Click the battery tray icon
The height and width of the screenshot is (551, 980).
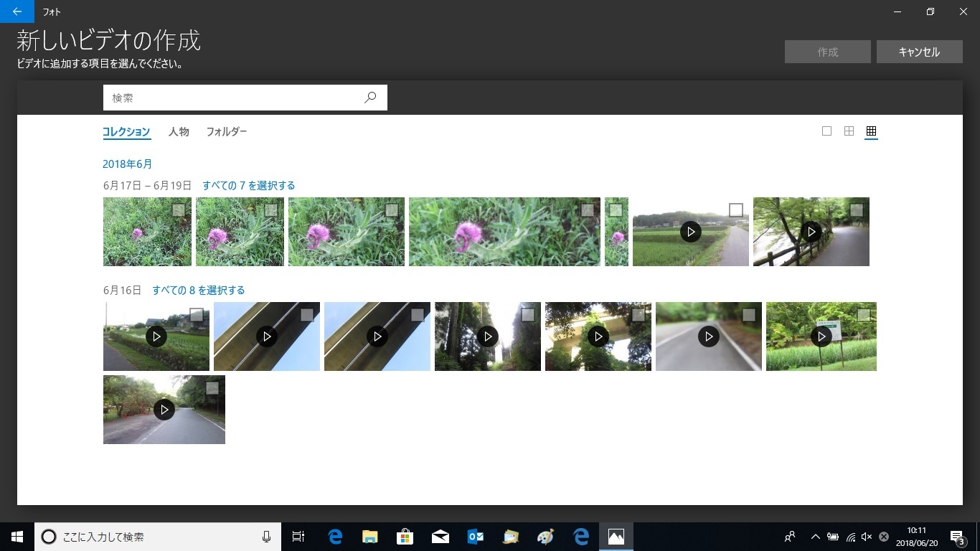click(833, 537)
